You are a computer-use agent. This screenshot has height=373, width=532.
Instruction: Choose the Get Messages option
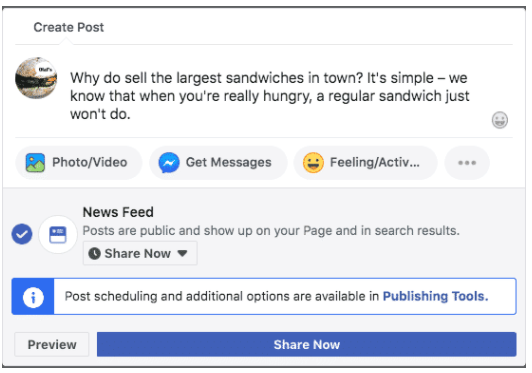click(218, 163)
